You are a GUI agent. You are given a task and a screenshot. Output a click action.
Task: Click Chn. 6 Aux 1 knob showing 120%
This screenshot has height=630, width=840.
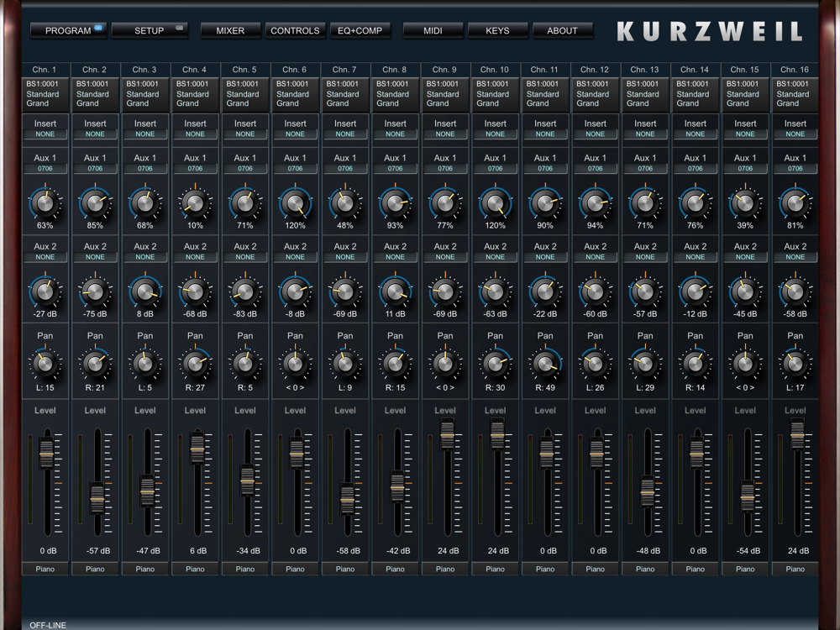295,203
